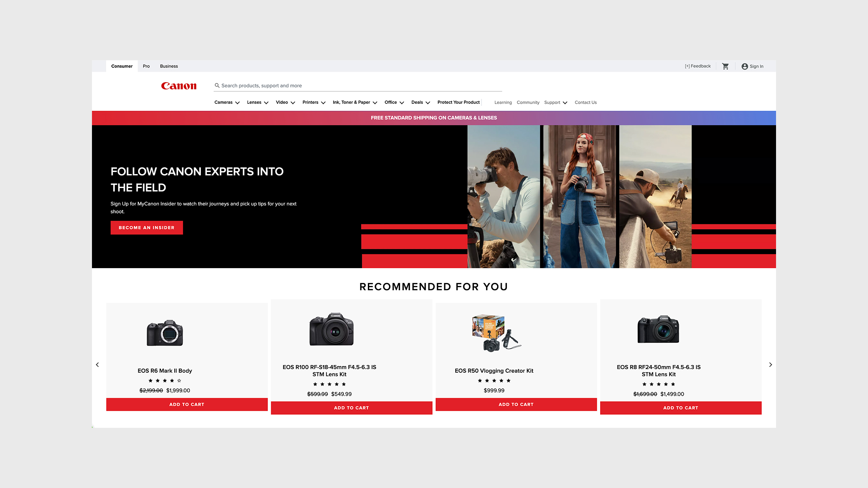Click star rating of EOS R6 Mark II
This screenshot has height=488, width=868.
(x=164, y=381)
